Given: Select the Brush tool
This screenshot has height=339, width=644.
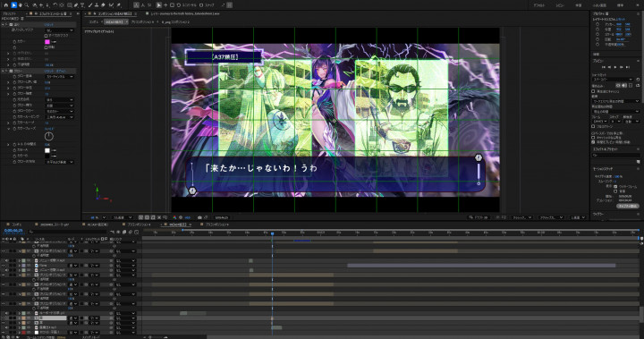Looking at the screenshot, I should (90, 5).
